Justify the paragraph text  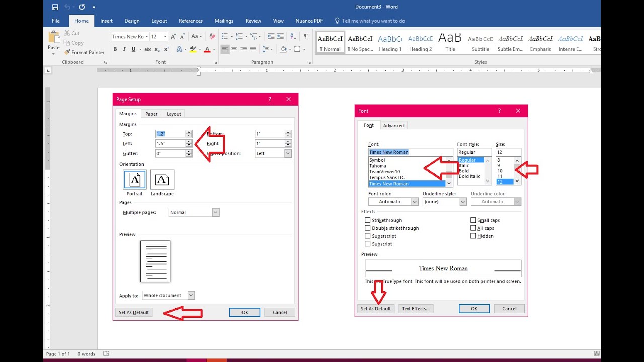coord(253,49)
